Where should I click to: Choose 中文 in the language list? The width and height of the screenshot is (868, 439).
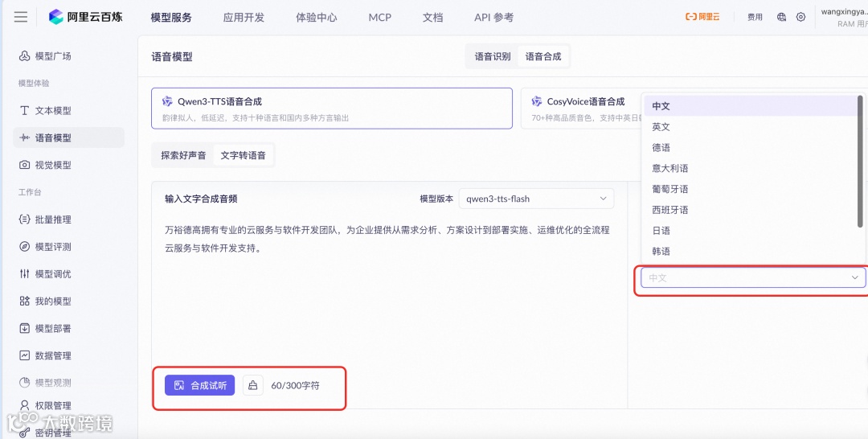point(750,106)
